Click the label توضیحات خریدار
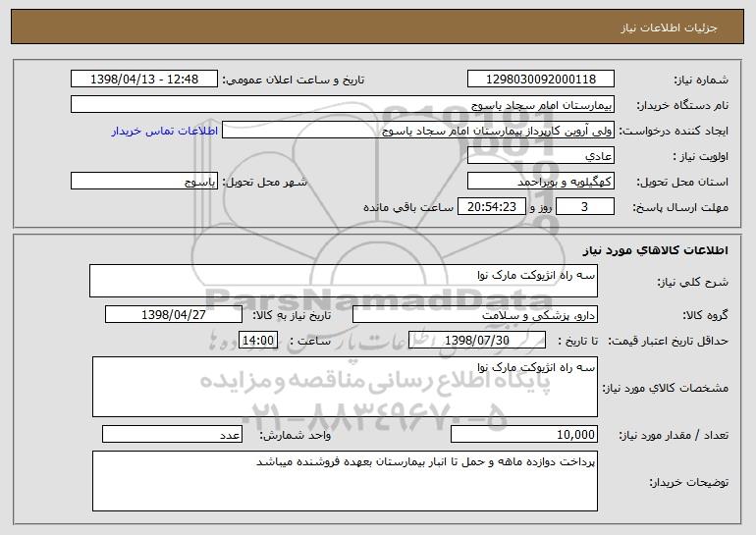 [x=689, y=482]
